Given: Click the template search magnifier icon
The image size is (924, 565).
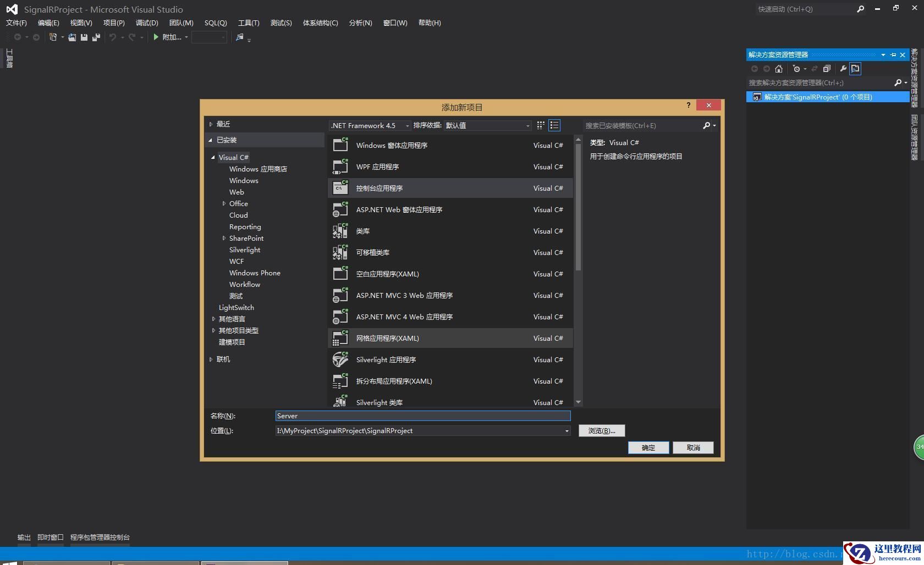Looking at the screenshot, I should (707, 126).
